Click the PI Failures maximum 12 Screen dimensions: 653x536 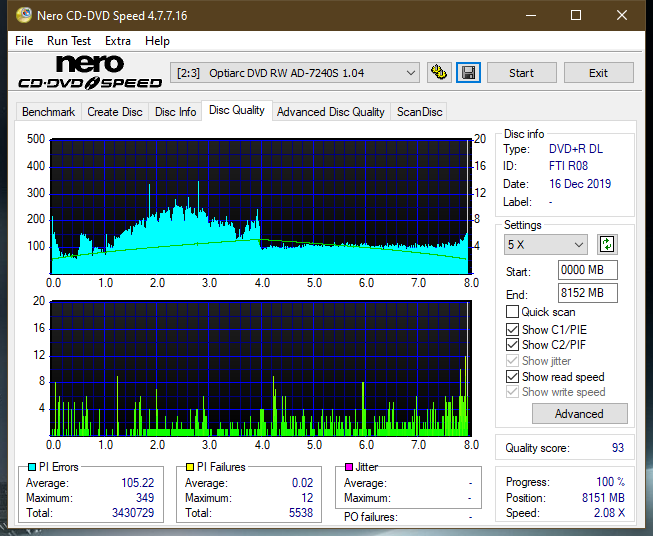(307, 498)
